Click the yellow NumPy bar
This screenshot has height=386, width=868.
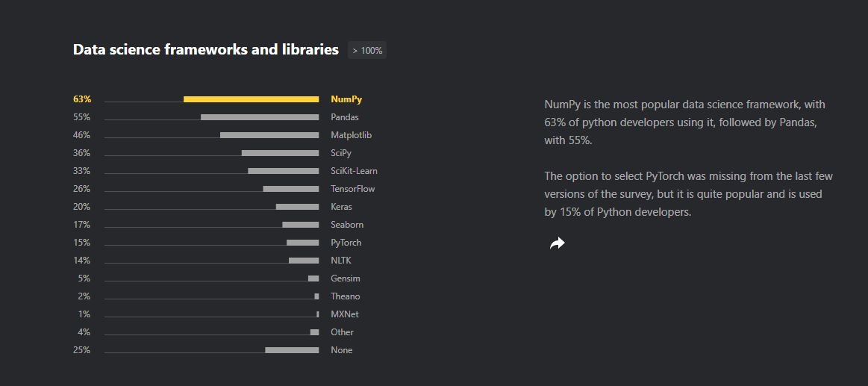[x=251, y=99]
